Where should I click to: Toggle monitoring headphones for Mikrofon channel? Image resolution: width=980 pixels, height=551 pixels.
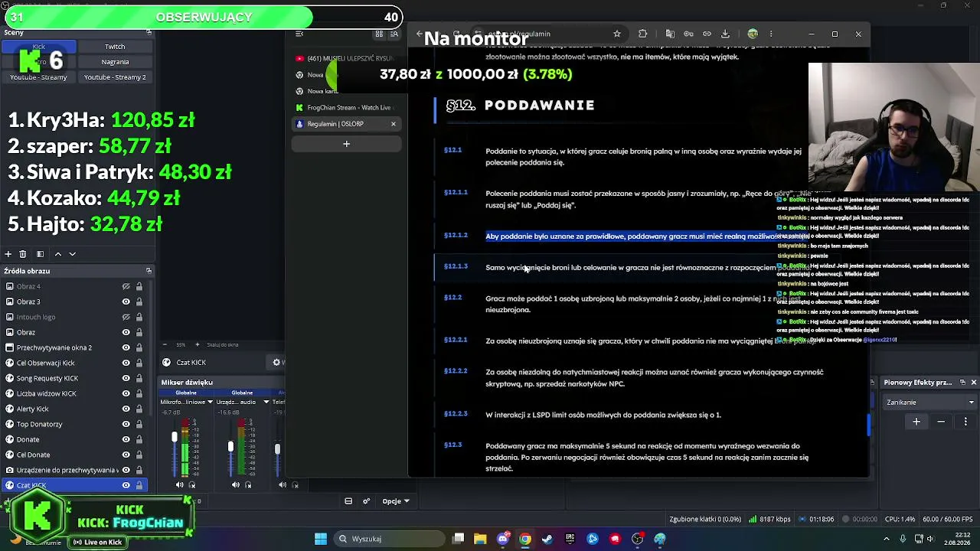(192, 484)
